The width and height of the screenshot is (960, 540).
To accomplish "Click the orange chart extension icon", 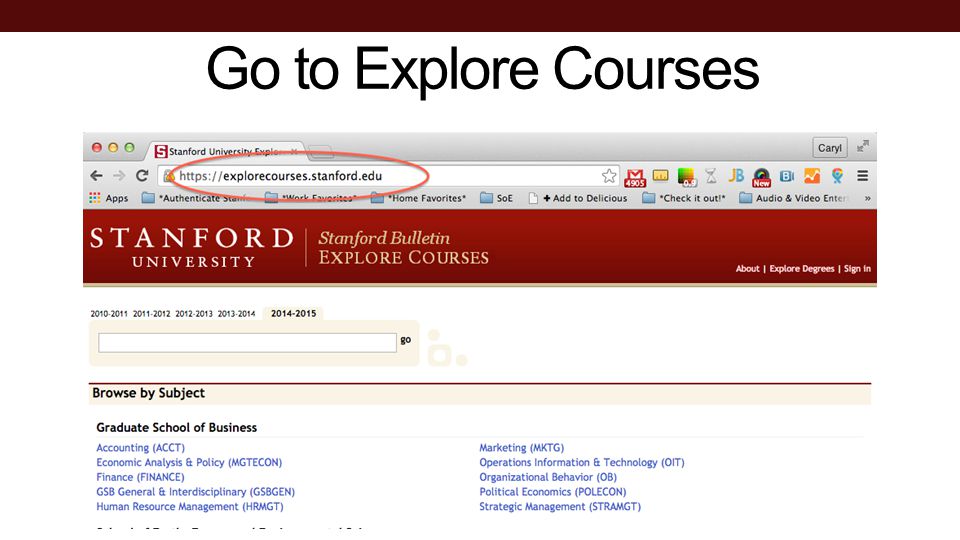I will click(x=812, y=176).
